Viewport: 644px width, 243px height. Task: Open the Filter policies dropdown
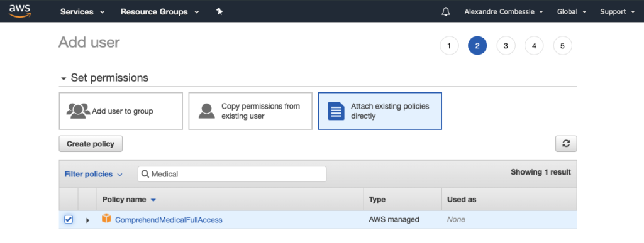93,174
